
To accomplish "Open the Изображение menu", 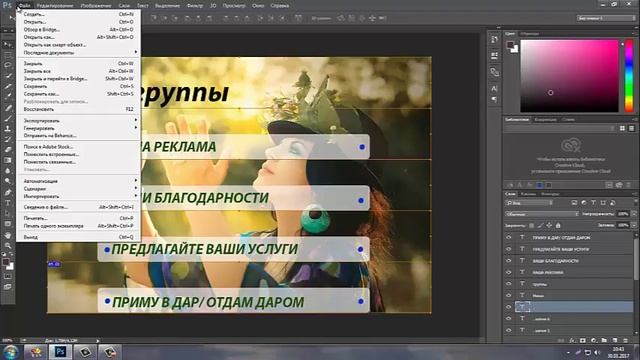I will [96, 6].
